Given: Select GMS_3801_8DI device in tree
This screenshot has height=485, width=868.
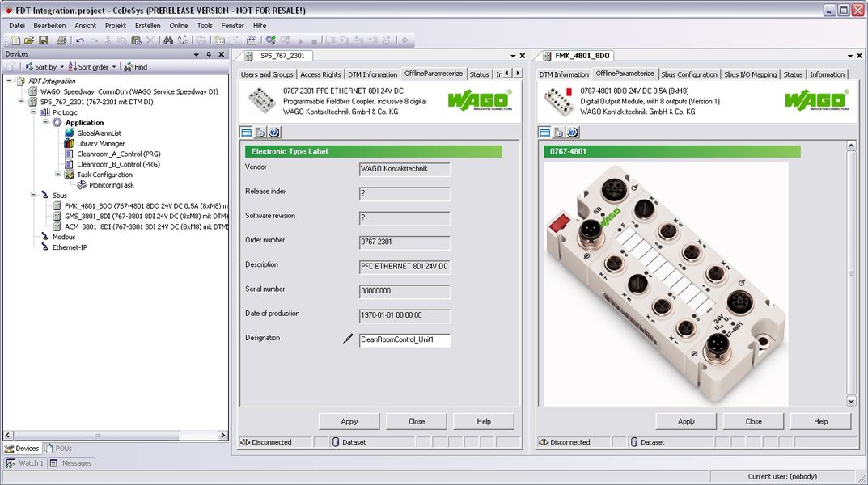Looking at the screenshot, I should pyautogui.click(x=146, y=217).
